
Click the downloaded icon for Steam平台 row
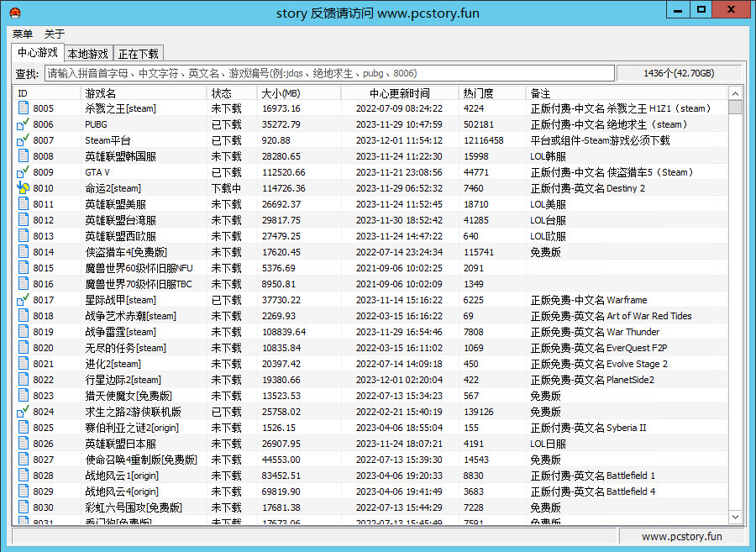click(24, 139)
